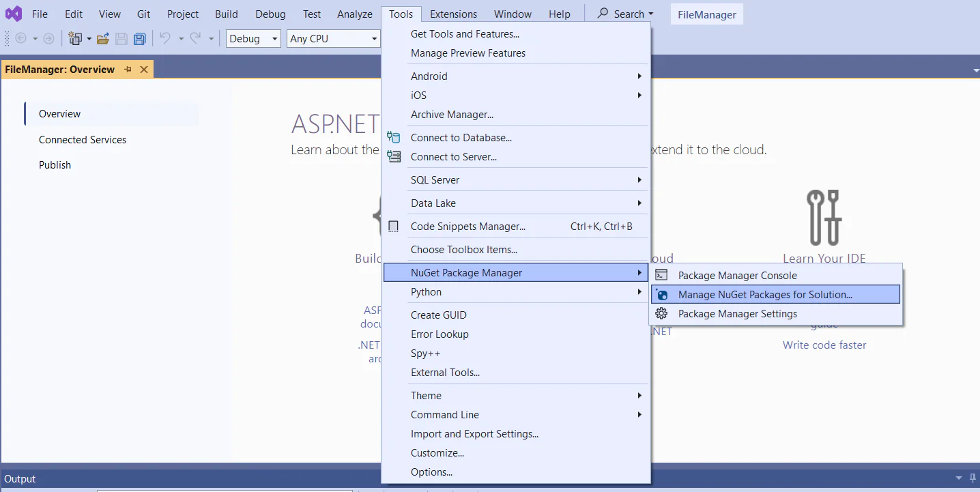Click the Connect to Server icon
Image resolution: width=980 pixels, height=492 pixels.
pos(394,157)
